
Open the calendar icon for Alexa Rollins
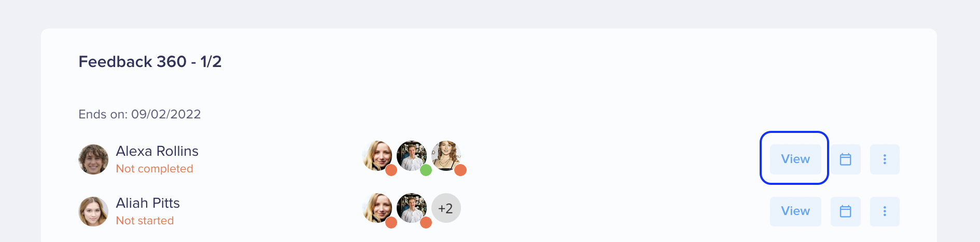(845, 159)
